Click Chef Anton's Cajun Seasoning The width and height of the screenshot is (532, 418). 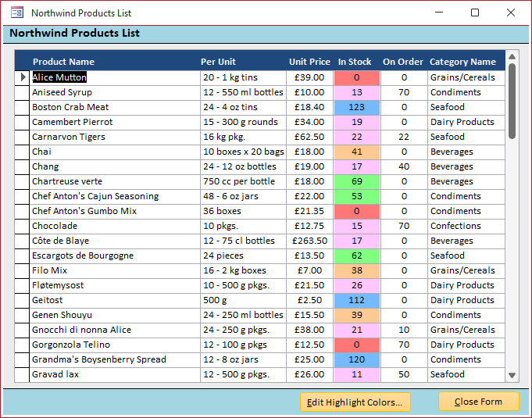pyautogui.click(x=115, y=196)
